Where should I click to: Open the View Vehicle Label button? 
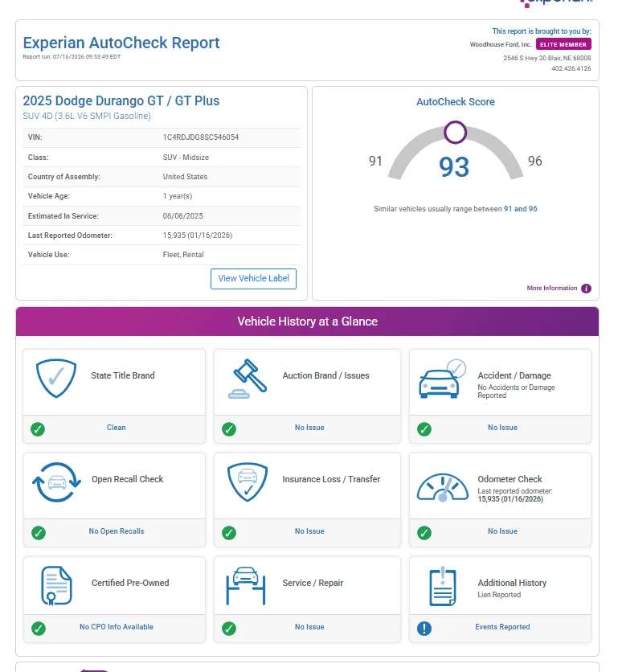click(x=253, y=279)
